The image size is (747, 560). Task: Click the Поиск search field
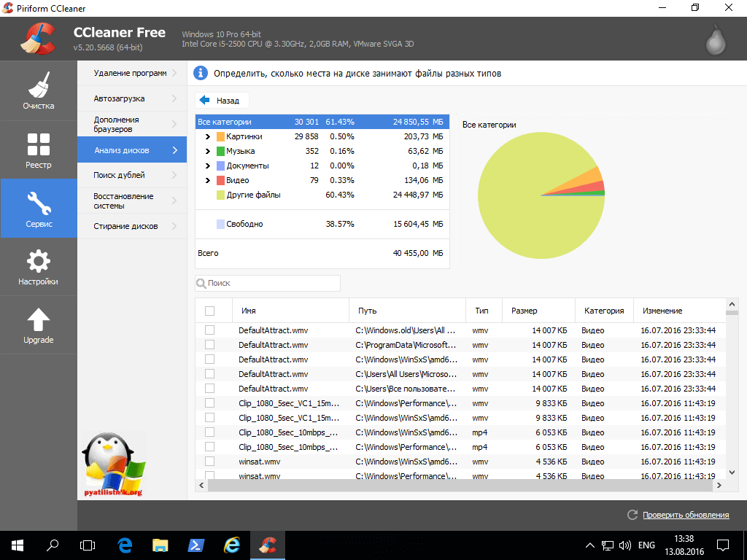[x=268, y=284]
